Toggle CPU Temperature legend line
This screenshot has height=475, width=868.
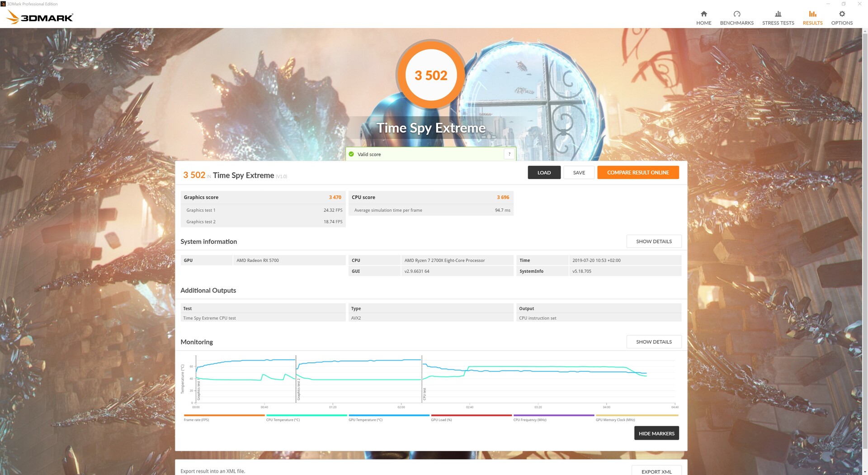point(307,415)
